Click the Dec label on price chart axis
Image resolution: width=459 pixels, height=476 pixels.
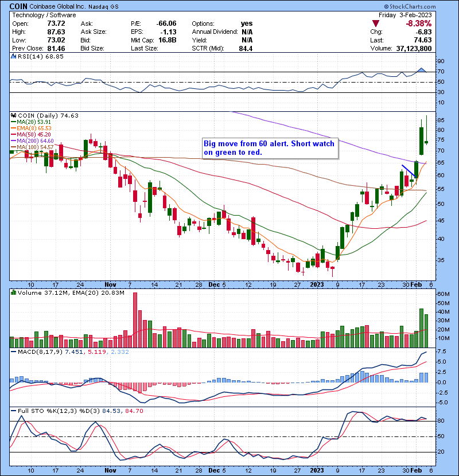[x=214, y=285]
